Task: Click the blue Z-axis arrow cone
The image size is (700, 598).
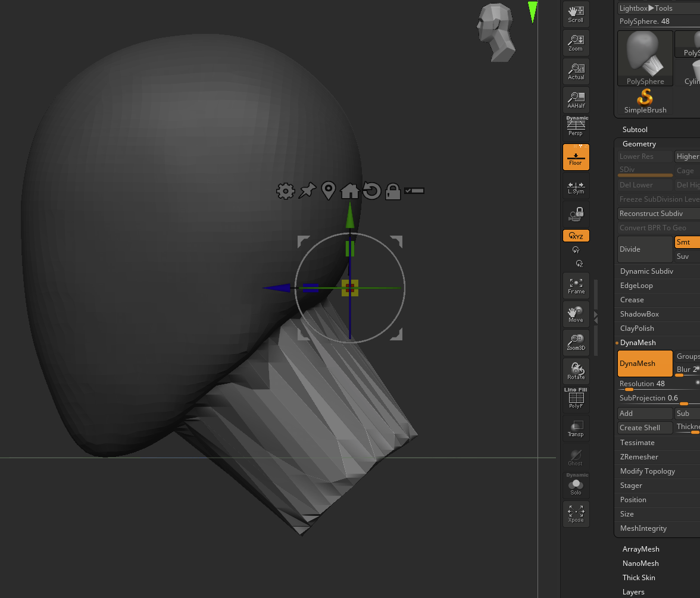Action: (x=277, y=288)
